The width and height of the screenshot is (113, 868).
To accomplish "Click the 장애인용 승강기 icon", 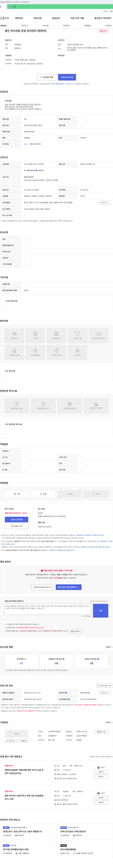I will coord(43,406).
